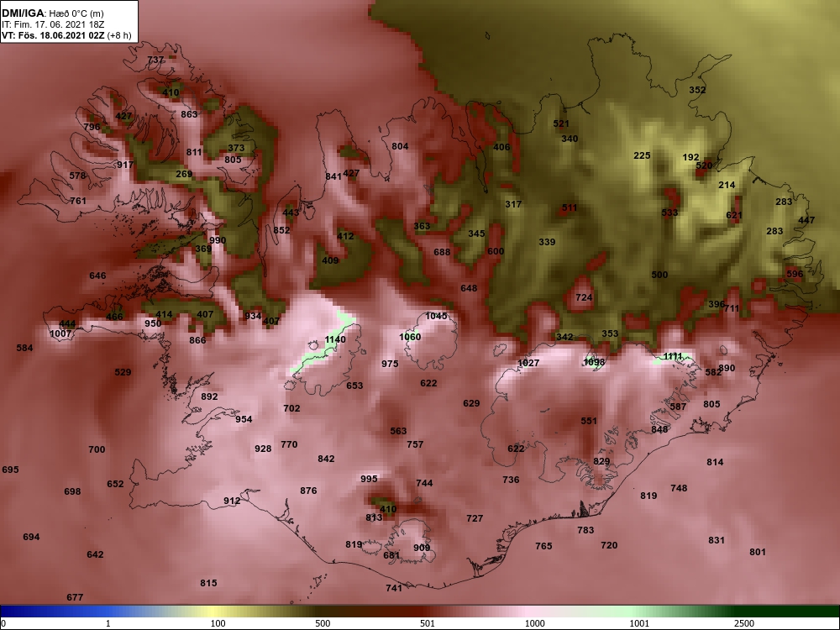The height and width of the screenshot is (630, 840).
Task: Pick the 1111 value on the green patch
Action: coord(673,356)
